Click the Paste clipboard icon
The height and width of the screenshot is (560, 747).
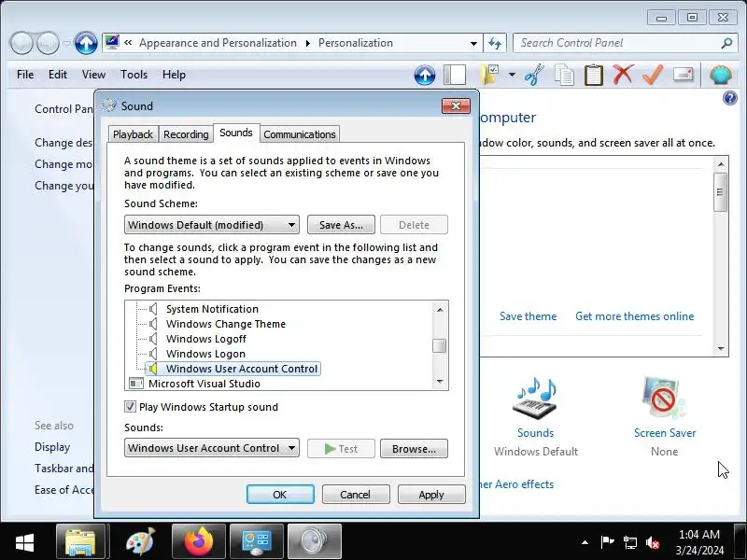tap(594, 75)
